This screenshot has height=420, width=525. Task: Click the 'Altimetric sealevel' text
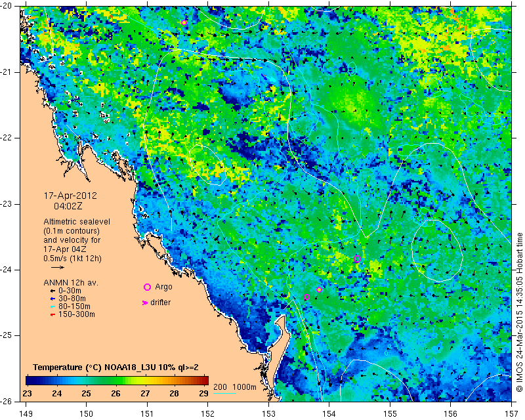pyautogui.click(x=77, y=222)
